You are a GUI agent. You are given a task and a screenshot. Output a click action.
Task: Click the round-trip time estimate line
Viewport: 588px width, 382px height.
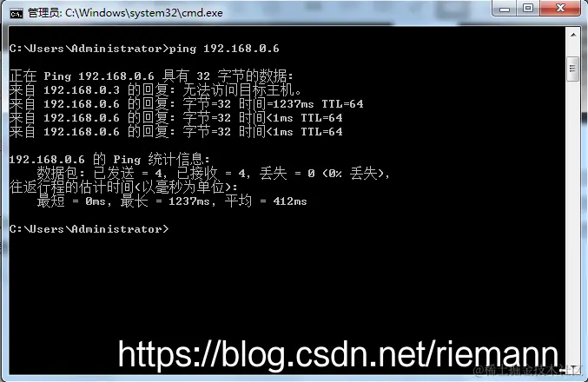(123, 187)
